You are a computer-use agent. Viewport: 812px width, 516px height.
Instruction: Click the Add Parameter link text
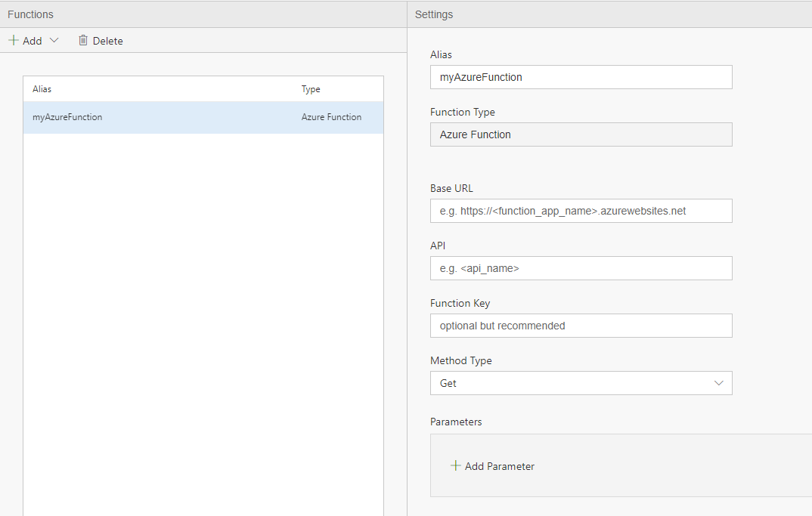click(500, 466)
